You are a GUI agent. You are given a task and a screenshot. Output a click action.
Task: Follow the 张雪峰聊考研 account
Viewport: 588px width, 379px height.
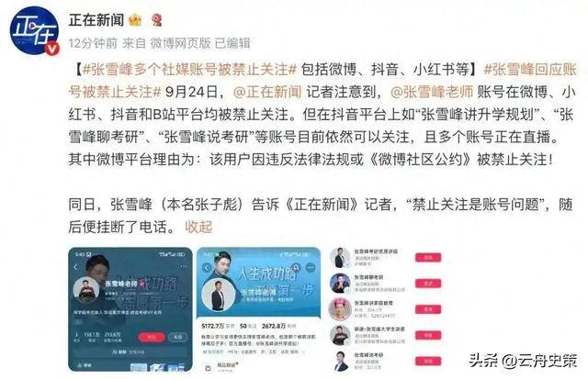pos(428,284)
